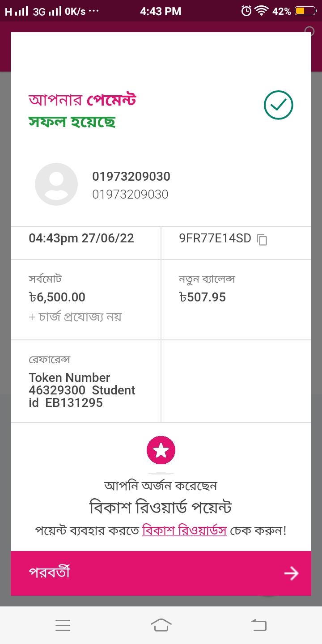Go to the Android home screen

point(161,625)
